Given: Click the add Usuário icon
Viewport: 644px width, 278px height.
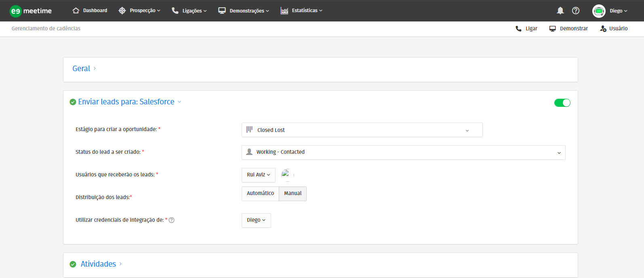Looking at the screenshot, I should click(603, 28).
